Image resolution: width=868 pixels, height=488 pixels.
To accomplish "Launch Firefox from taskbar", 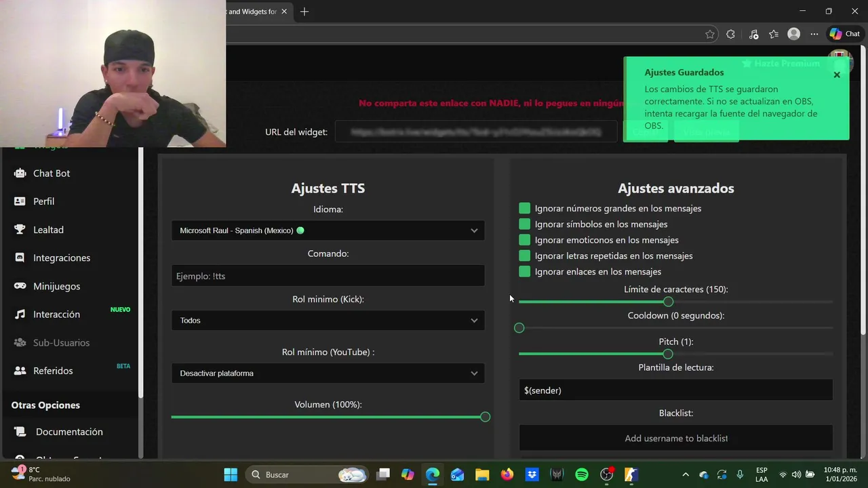I will [507, 474].
